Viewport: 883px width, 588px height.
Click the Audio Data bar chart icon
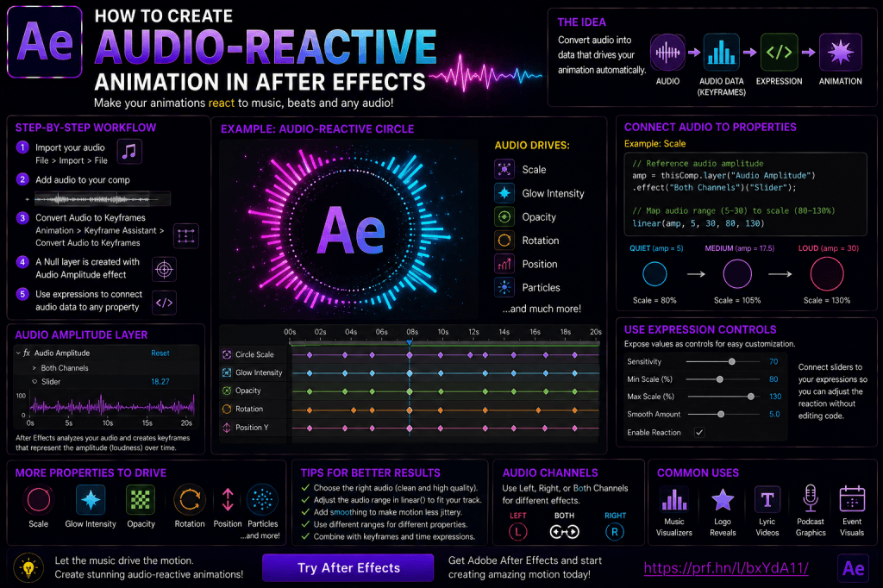(x=721, y=53)
